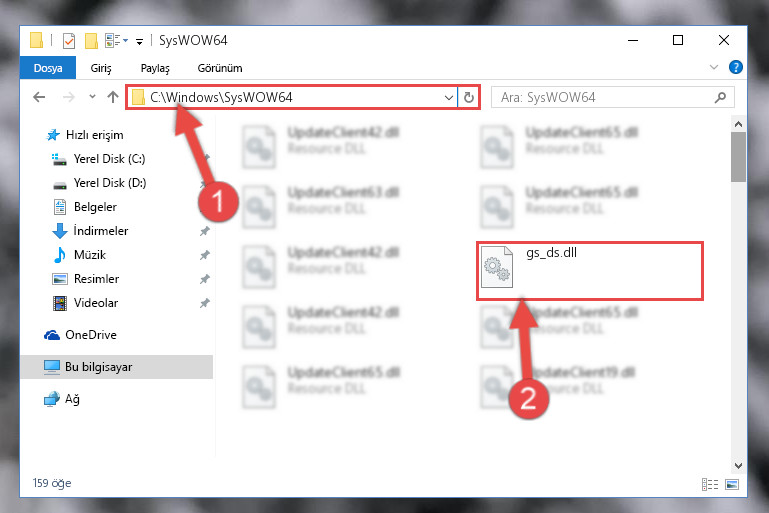Screen dimensions: 769x513
Task: Expand the address bar history dropdown
Action: (x=449, y=98)
